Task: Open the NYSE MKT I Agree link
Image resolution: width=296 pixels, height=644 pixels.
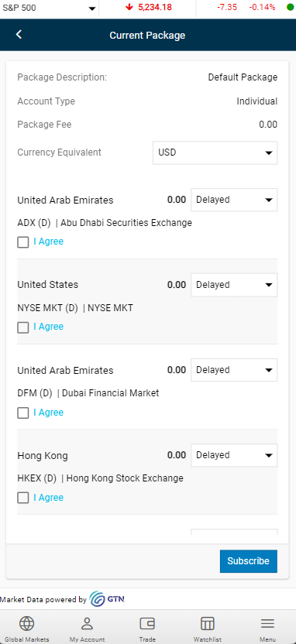Action: point(49,327)
